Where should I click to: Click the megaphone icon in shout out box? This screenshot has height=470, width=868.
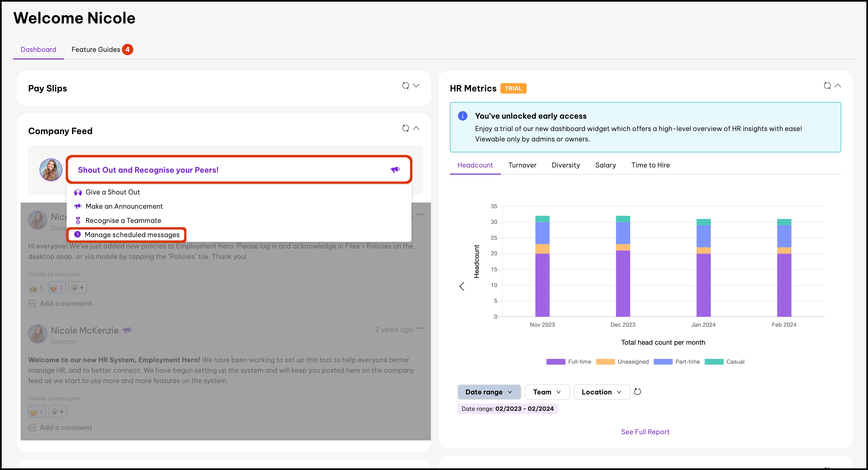[395, 170]
